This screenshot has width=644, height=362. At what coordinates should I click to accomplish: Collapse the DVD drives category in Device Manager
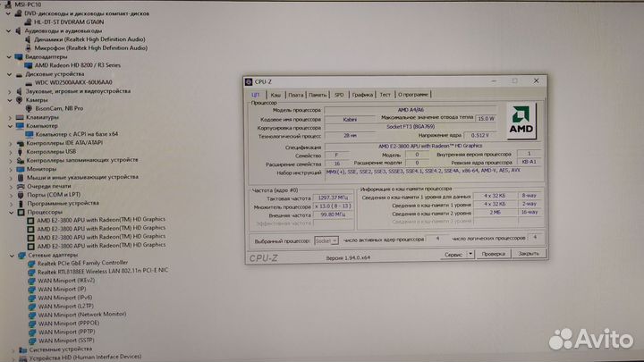tap(9, 13)
